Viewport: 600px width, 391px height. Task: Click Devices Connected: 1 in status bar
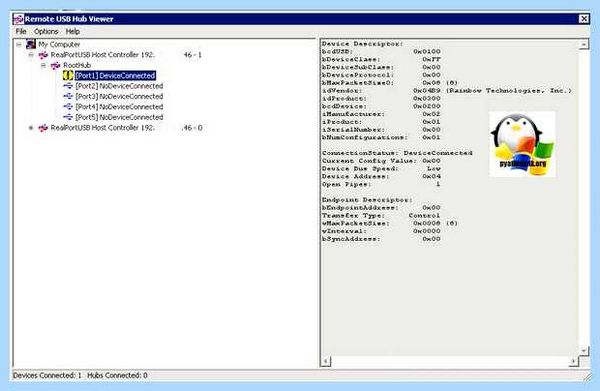click(47, 375)
